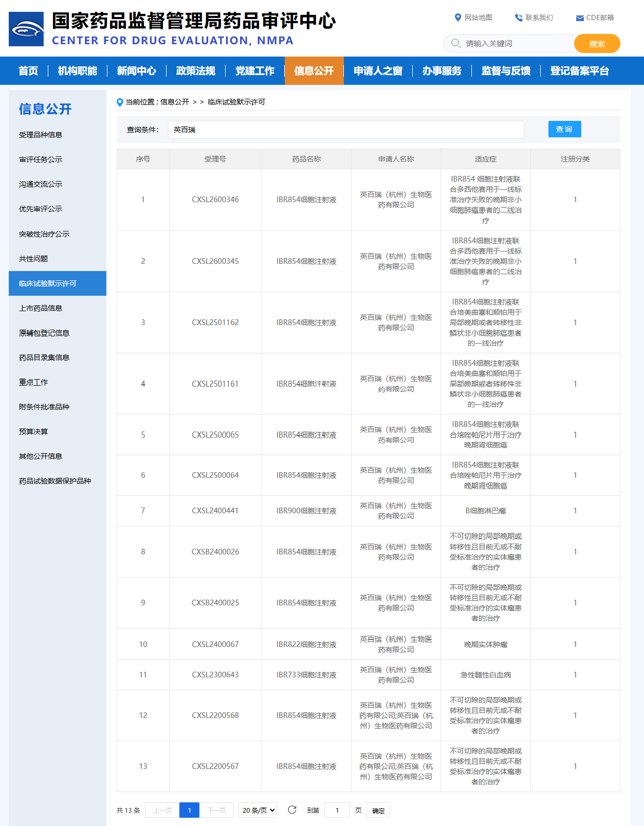Open 重点工作 in sidebar
Viewport: 644px width, 826px height.
[x=33, y=382]
